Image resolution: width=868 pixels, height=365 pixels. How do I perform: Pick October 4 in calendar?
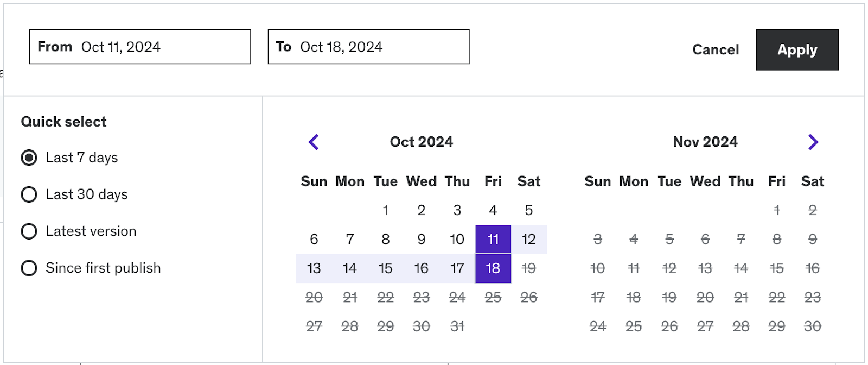point(493,210)
